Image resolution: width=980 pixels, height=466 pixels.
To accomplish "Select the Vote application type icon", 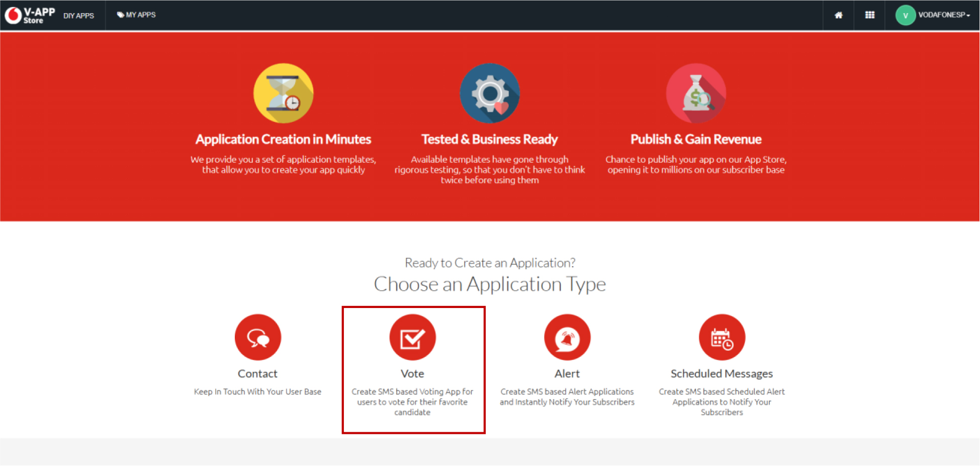I will tap(412, 337).
